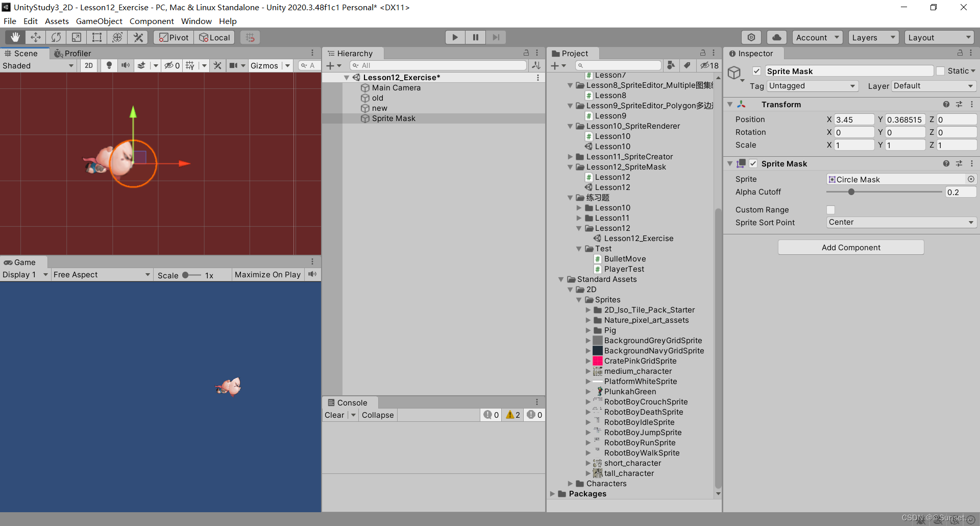The image size is (980, 526).
Task: Toggle 2D scene view mode
Action: pos(89,65)
